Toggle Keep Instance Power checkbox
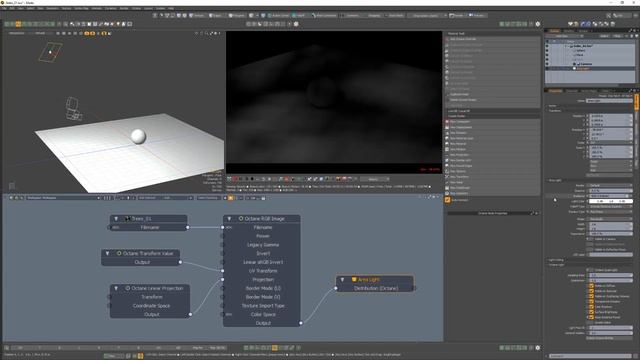The height and width of the screenshot is (360, 640). tap(591, 317)
